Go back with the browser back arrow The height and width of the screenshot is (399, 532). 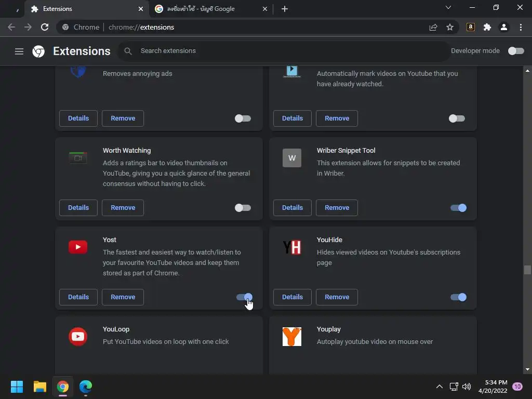11,27
